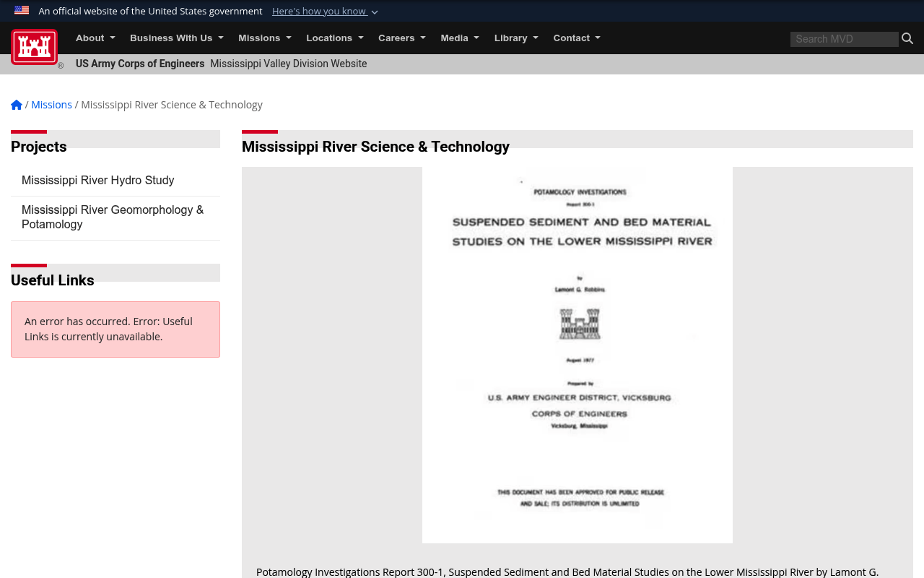Open the Media dropdown menu

(x=460, y=38)
